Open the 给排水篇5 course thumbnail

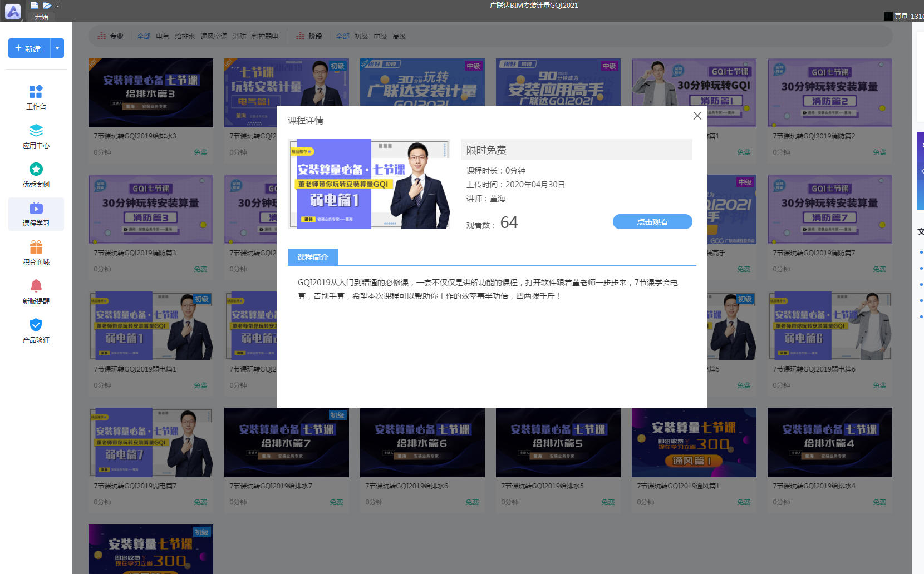coord(558,443)
